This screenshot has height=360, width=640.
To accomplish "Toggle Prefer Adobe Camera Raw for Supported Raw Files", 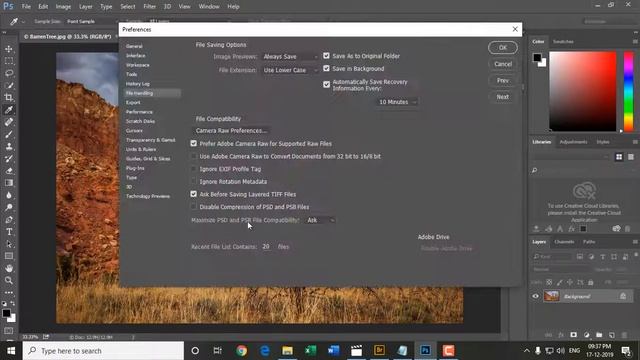I will click(x=193, y=143).
